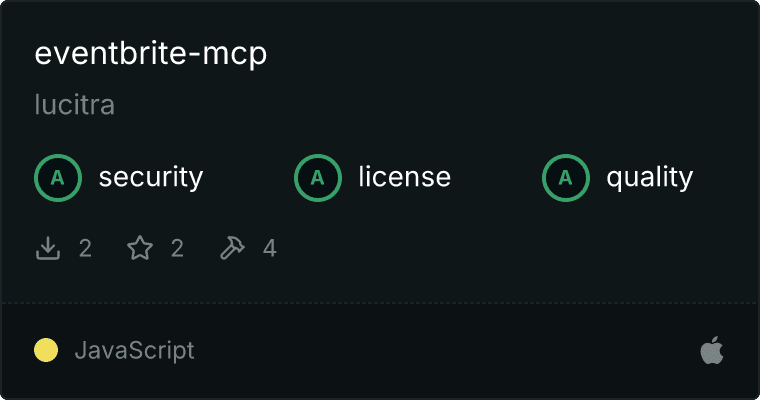Image resolution: width=760 pixels, height=400 pixels.
Task: Open the eventbrite-mcp server title
Action: click(151, 53)
